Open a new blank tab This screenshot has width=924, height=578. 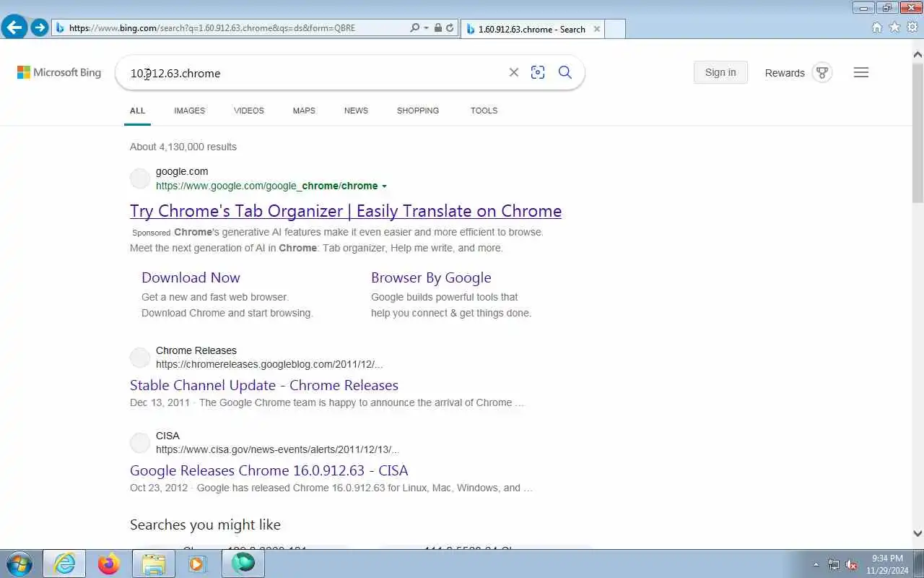(x=614, y=29)
